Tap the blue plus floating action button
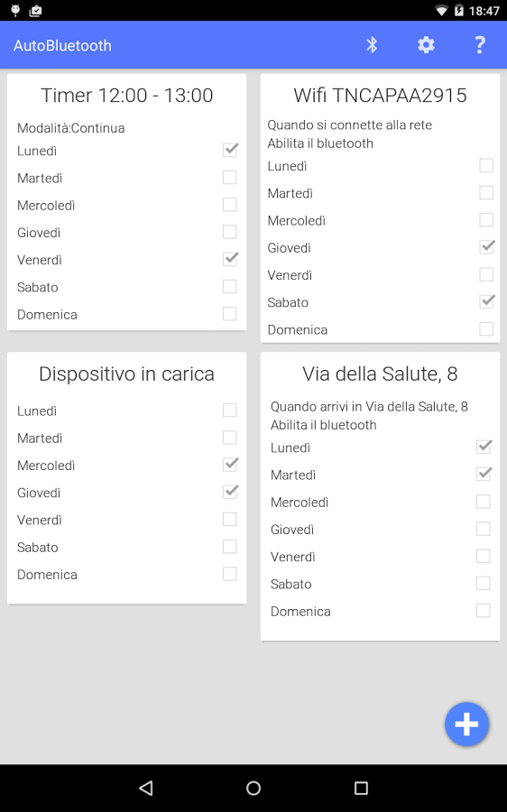Viewport: 507px width, 812px height. [x=466, y=724]
